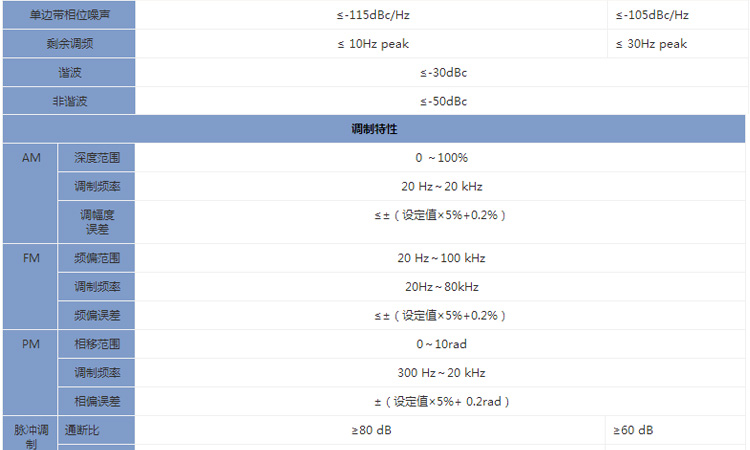Viewport: 750px width, 450px height.
Task: Click the 剩余调频 row label
Action: [x=69, y=44]
